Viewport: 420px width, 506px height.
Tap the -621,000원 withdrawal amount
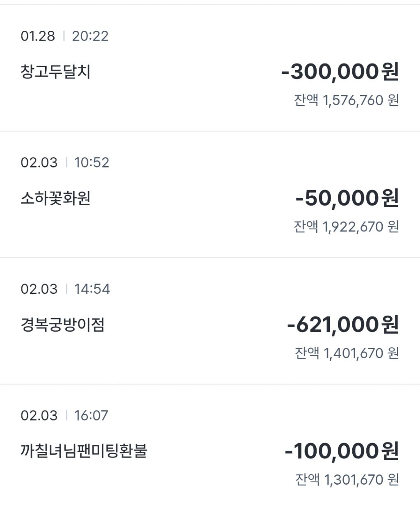(x=343, y=325)
